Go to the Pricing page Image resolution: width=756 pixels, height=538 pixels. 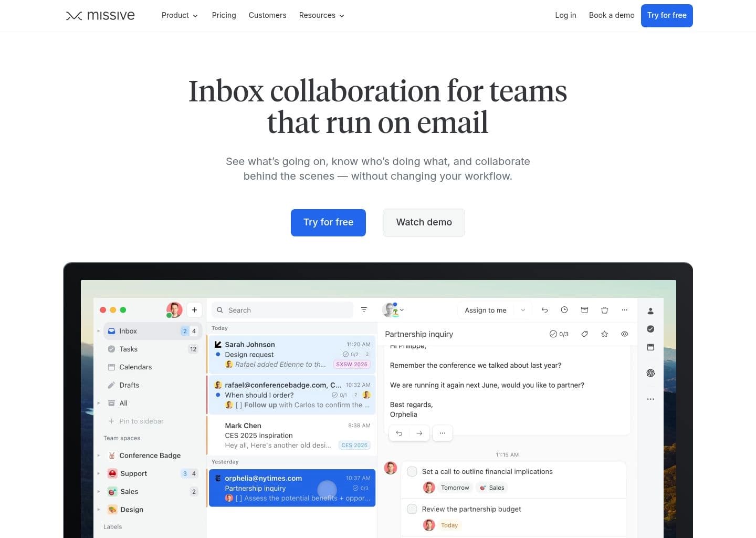(x=224, y=15)
